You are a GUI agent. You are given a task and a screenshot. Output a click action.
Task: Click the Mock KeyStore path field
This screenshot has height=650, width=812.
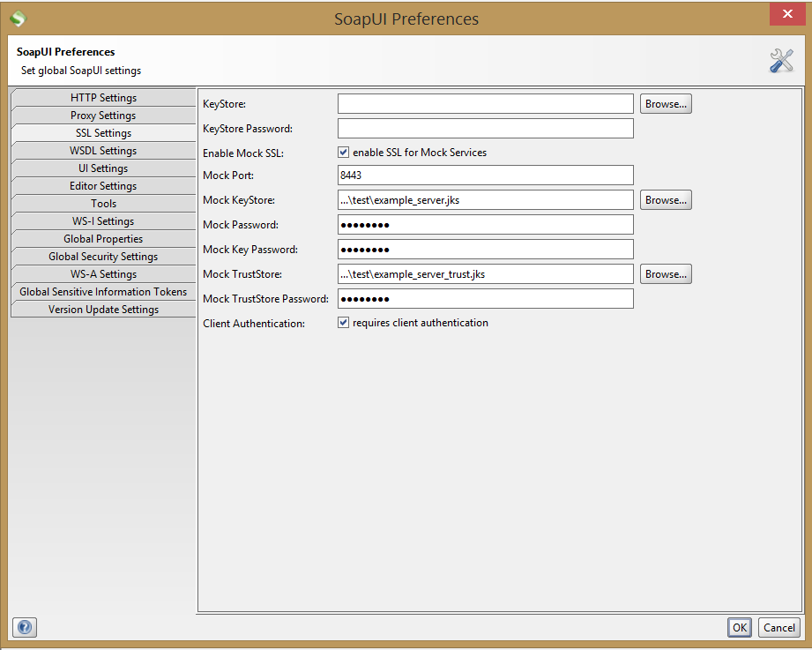485,200
